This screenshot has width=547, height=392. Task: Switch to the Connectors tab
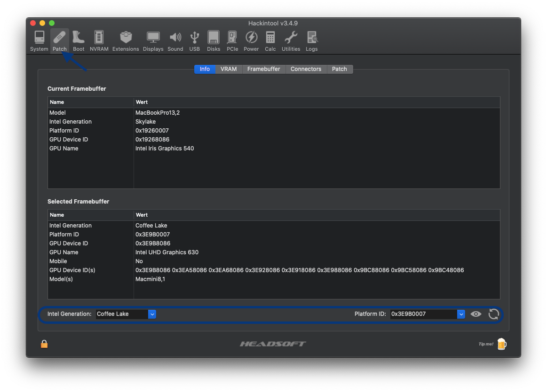pyautogui.click(x=306, y=69)
